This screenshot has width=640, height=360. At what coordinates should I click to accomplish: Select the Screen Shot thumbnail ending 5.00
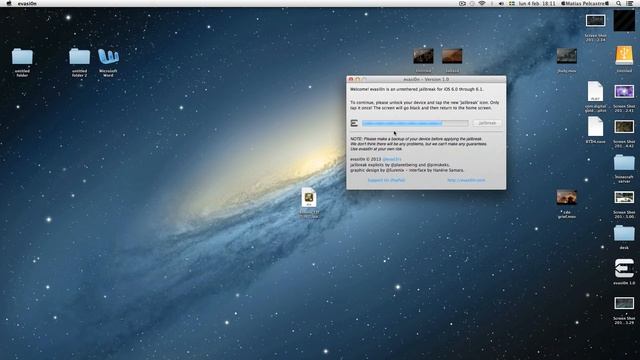(x=624, y=198)
